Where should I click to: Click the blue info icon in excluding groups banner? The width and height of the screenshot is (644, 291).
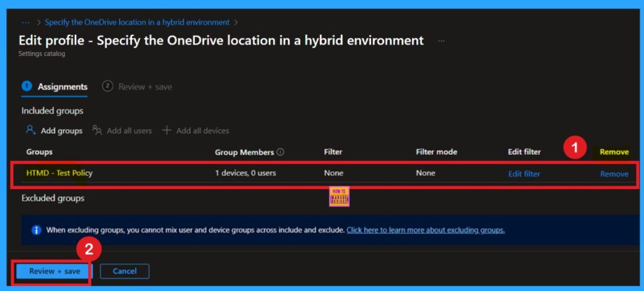coord(36,230)
